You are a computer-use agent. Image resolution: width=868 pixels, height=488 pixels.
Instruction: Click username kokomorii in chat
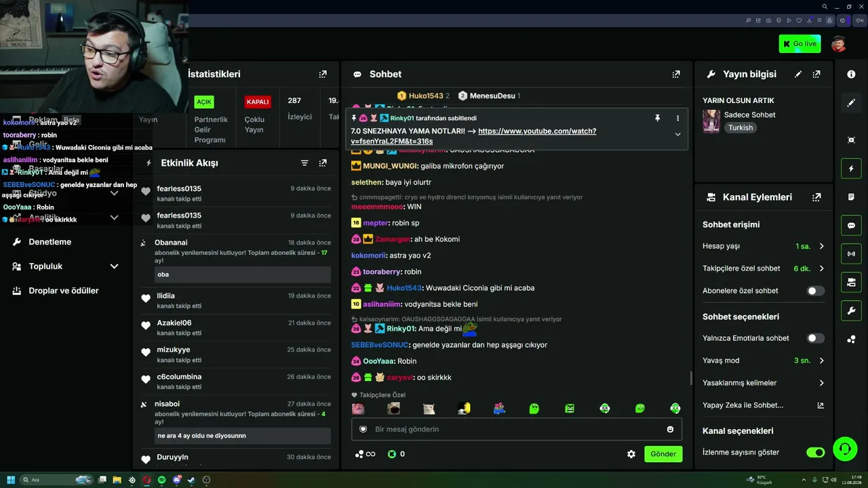(369, 256)
